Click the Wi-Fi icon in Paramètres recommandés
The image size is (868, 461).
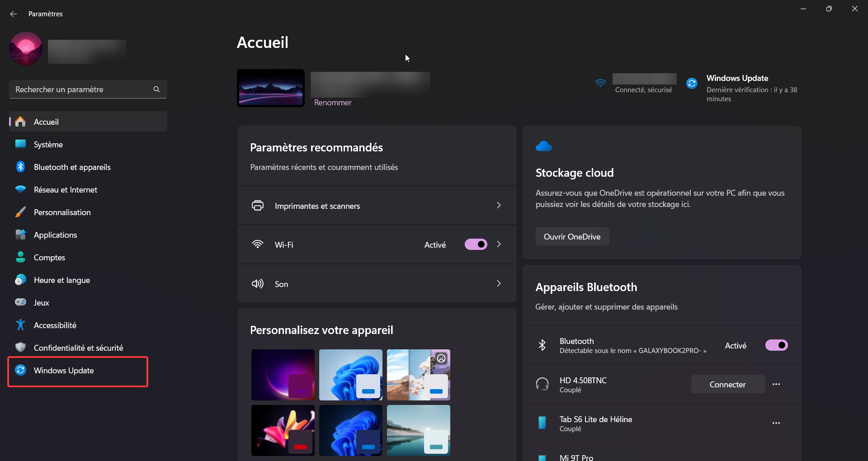[x=258, y=245]
